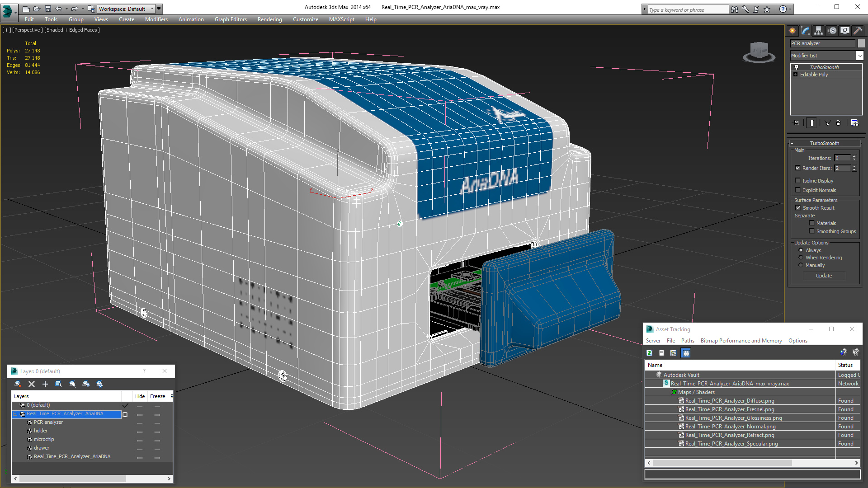Click the Communication Center satellite icon
Image resolution: width=868 pixels, height=488 pixels.
756,9
